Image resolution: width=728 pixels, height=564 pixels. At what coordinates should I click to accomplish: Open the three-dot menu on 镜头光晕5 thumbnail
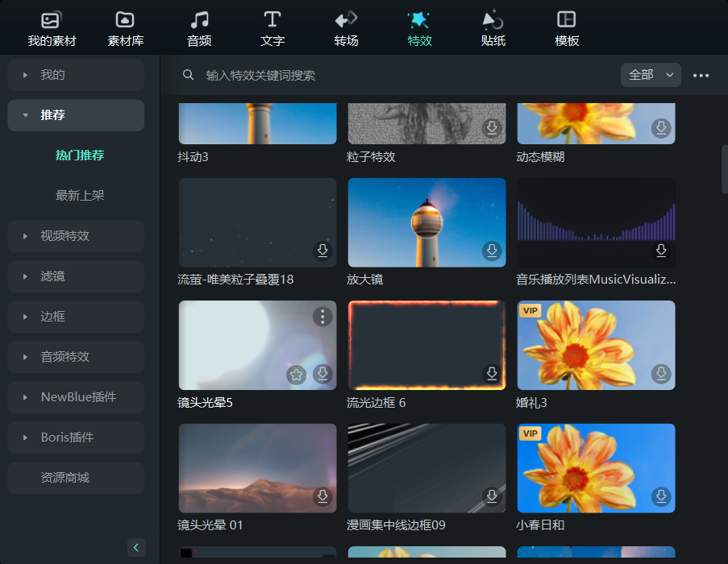click(322, 317)
